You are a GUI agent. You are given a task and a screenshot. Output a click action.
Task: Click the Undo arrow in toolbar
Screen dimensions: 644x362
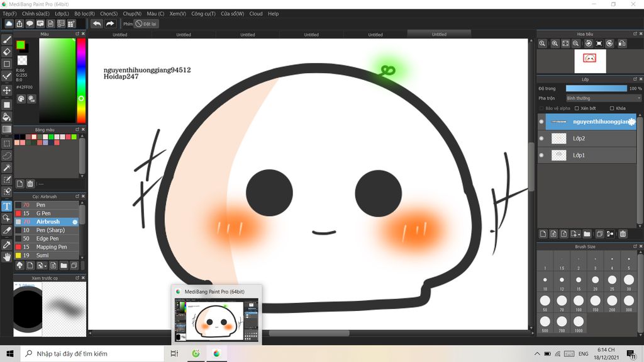(97, 24)
